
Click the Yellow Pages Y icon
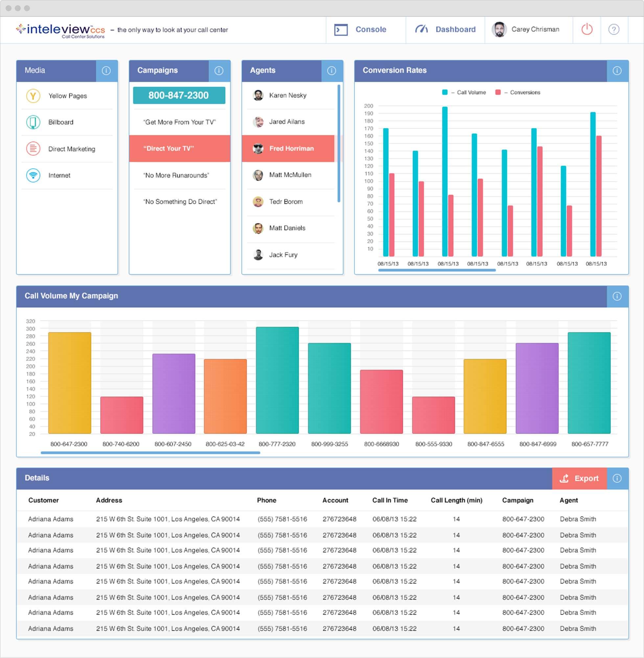33,96
